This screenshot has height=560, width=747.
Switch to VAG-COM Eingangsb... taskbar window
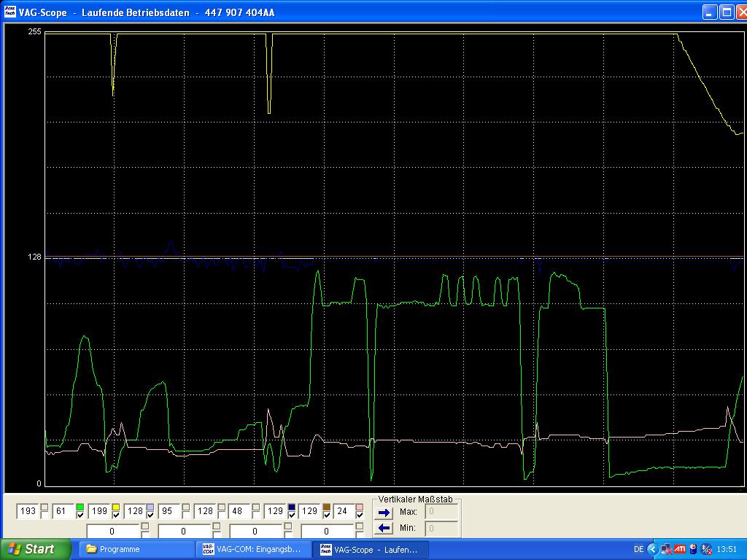pos(252,549)
